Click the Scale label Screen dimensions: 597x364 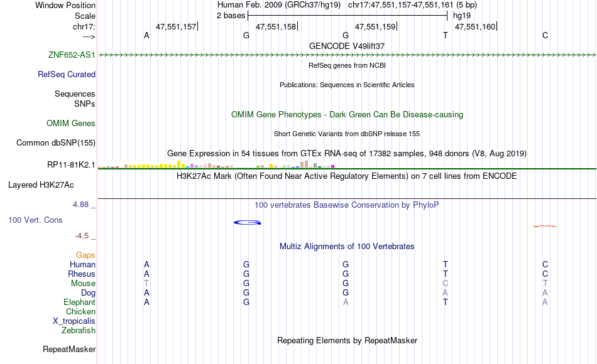(x=85, y=16)
